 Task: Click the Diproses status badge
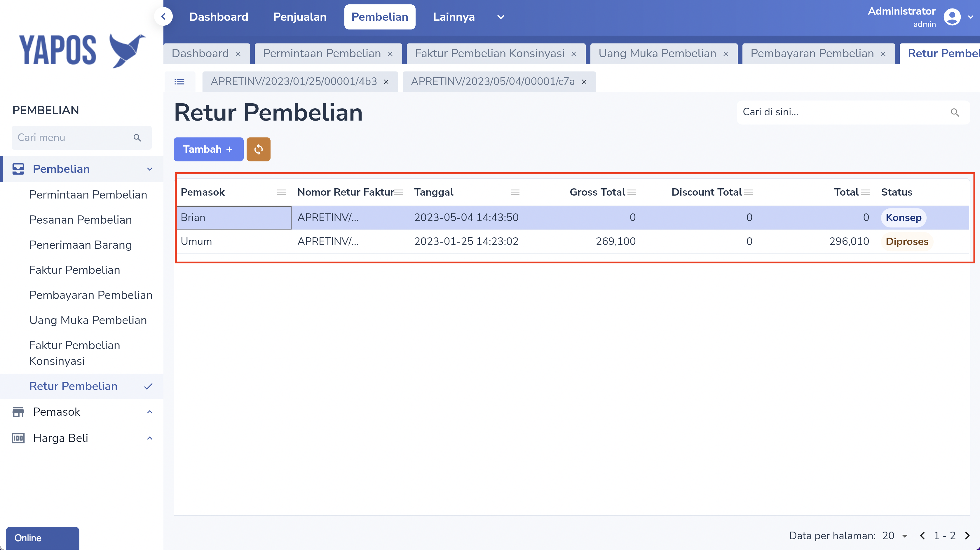(907, 242)
